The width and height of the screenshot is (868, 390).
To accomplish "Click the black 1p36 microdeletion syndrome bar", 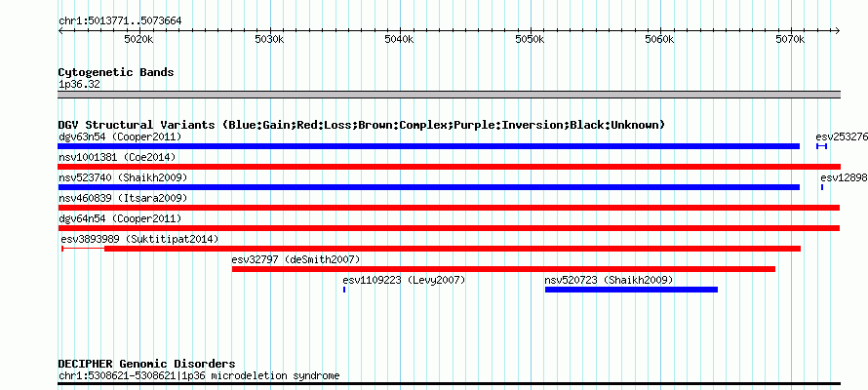I will [449, 383].
